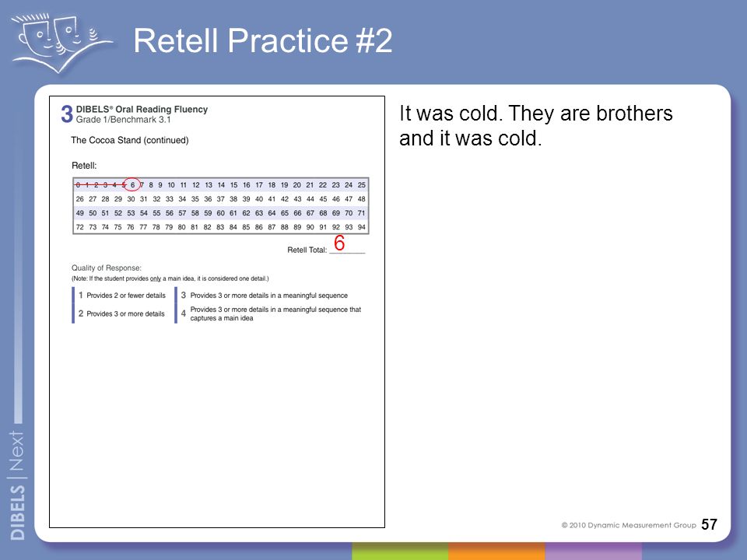Click number 25 in the retell grid
Image resolution: width=747 pixels, height=560 pixels.
(362, 185)
